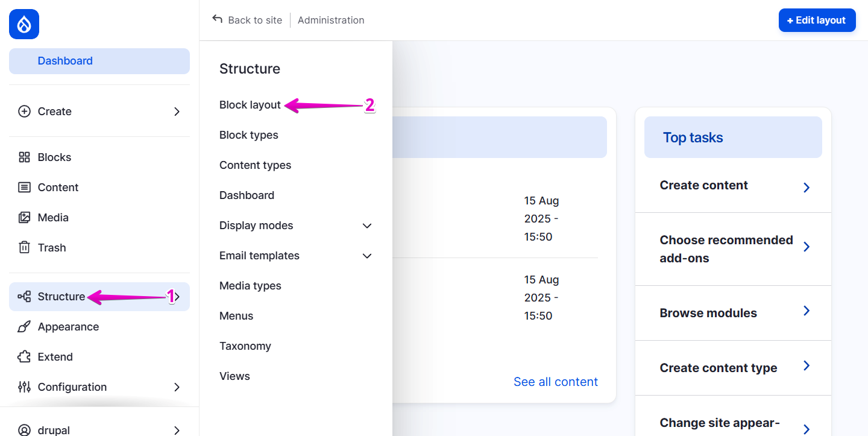Expand the Create menu chevron
This screenshot has height=436, width=868.
click(176, 112)
